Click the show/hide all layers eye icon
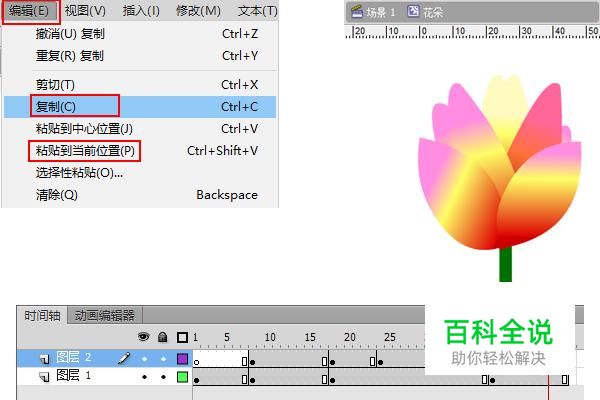This screenshot has height=400, width=600. (x=143, y=337)
